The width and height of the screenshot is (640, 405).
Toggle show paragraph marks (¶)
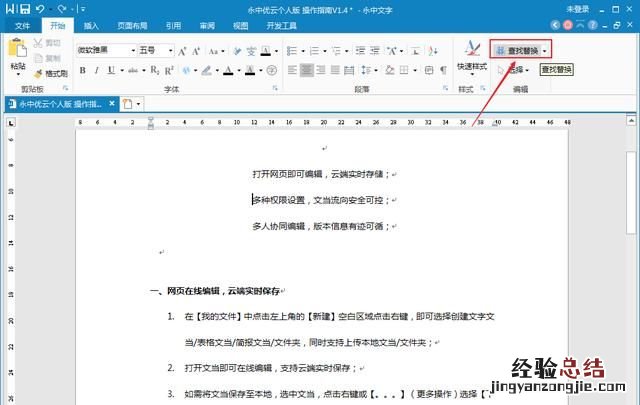point(443,70)
